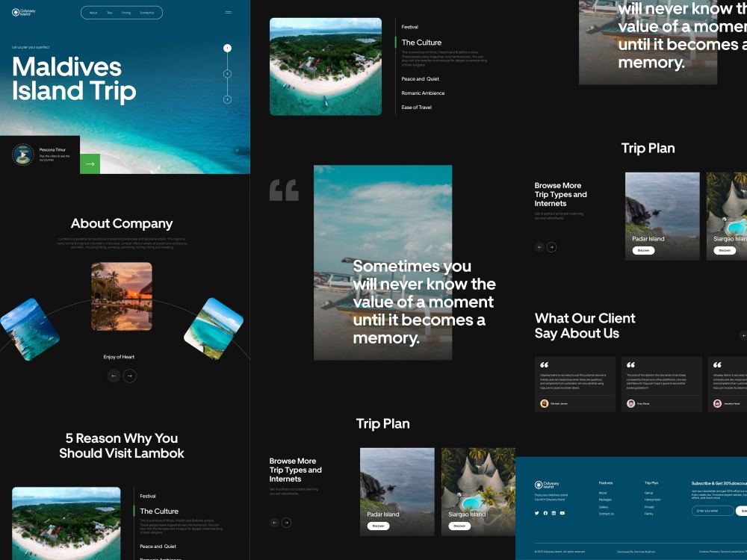Jump to hero slide step 3 indicator
The image size is (747, 560).
click(227, 99)
